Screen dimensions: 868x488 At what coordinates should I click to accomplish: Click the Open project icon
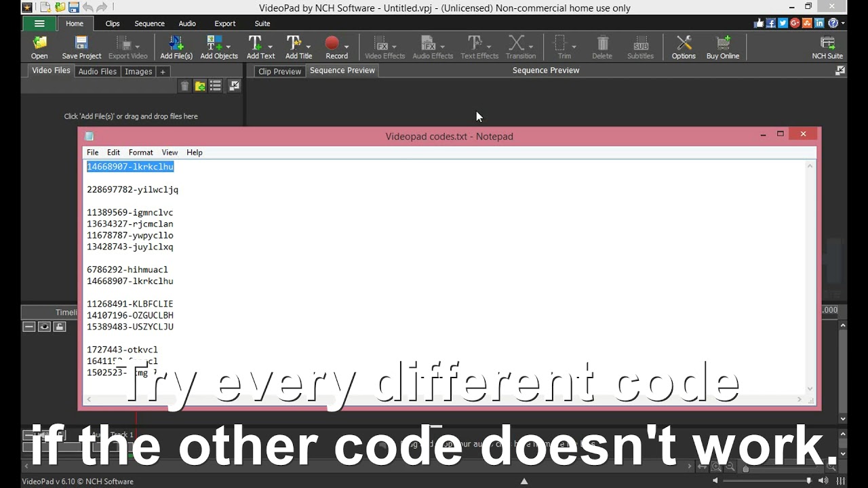point(39,47)
